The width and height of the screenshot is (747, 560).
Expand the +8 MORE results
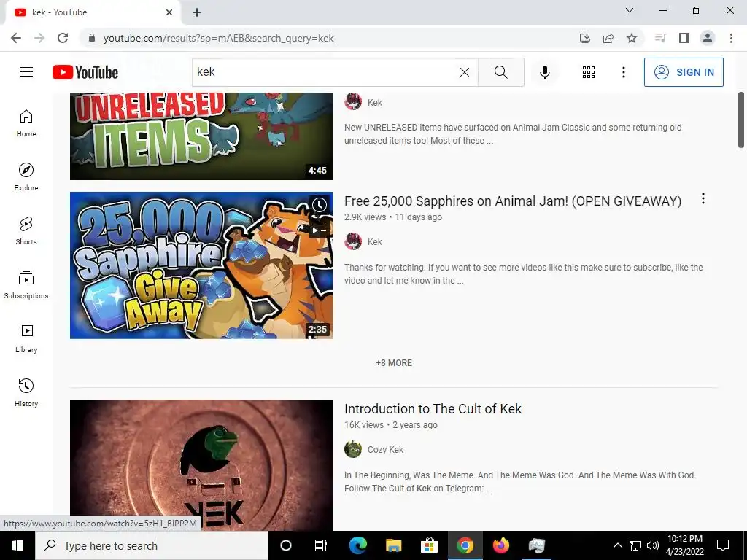tap(394, 363)
